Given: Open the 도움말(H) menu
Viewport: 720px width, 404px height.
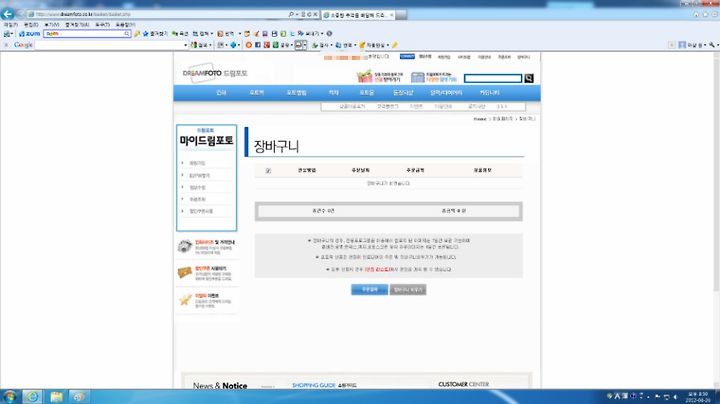Looking at the screenshot, I should (125, 25).
